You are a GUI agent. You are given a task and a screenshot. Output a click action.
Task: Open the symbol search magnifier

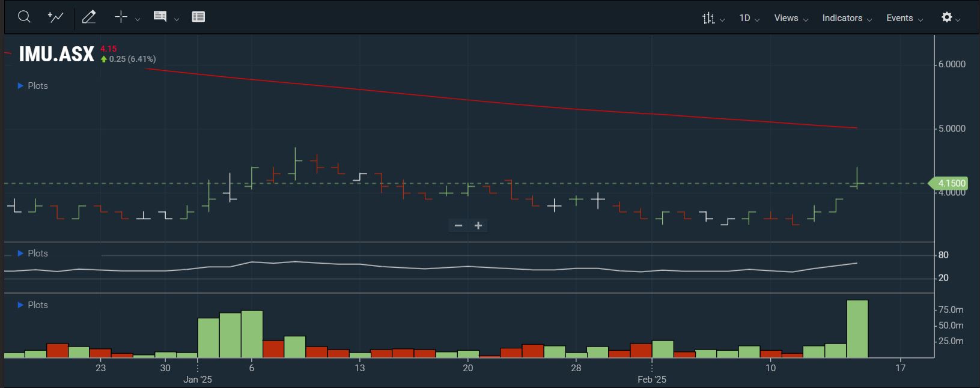click(x=24, y=17)
